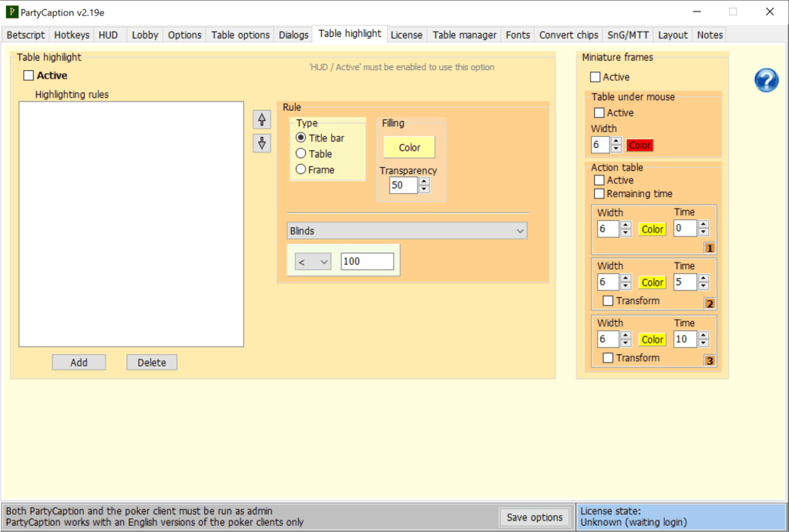Click the Highlighting rules list box
This screenshot has height=532, width=789.
131,224
